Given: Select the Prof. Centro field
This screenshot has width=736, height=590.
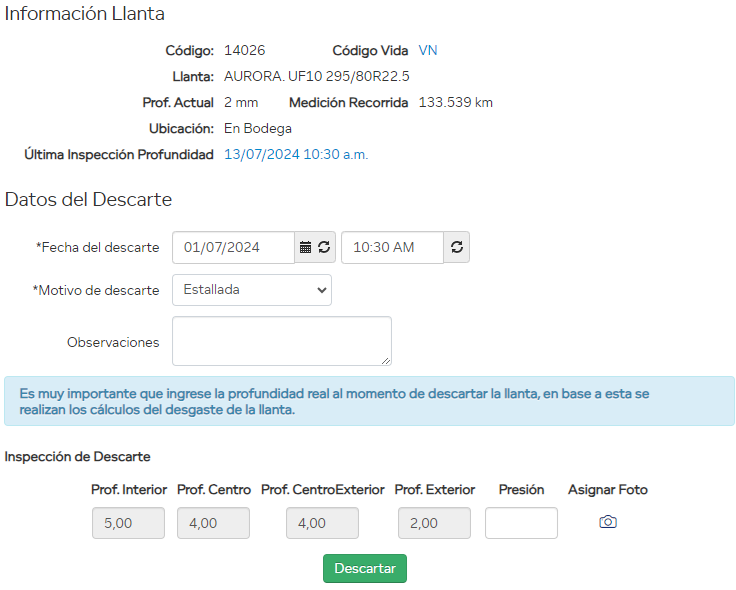Looking at the screenshot, I should point(213,523).
